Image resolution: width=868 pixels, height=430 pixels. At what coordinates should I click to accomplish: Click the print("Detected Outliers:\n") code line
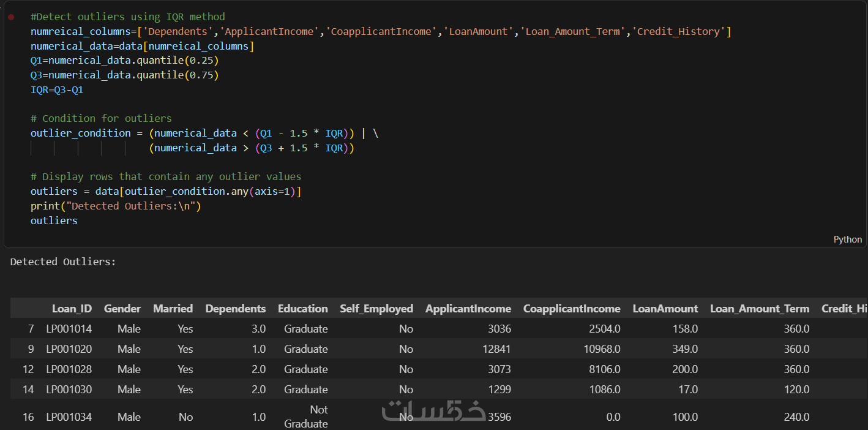tap(116, 206)
